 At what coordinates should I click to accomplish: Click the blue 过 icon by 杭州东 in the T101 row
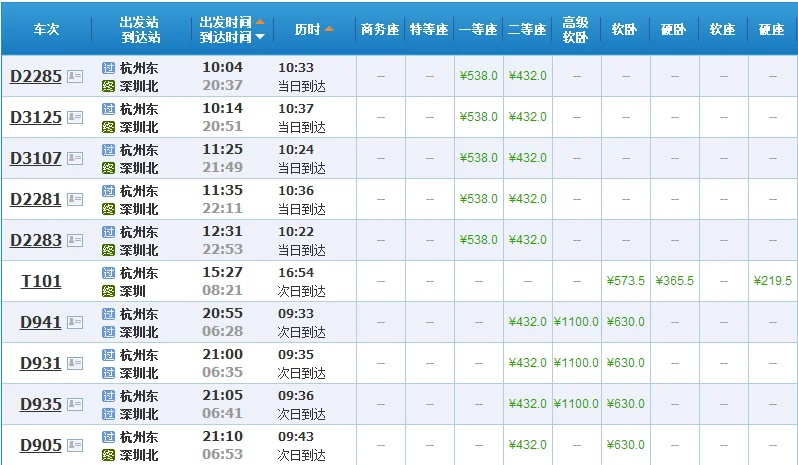pyautogui.click(x=108, y=273)
